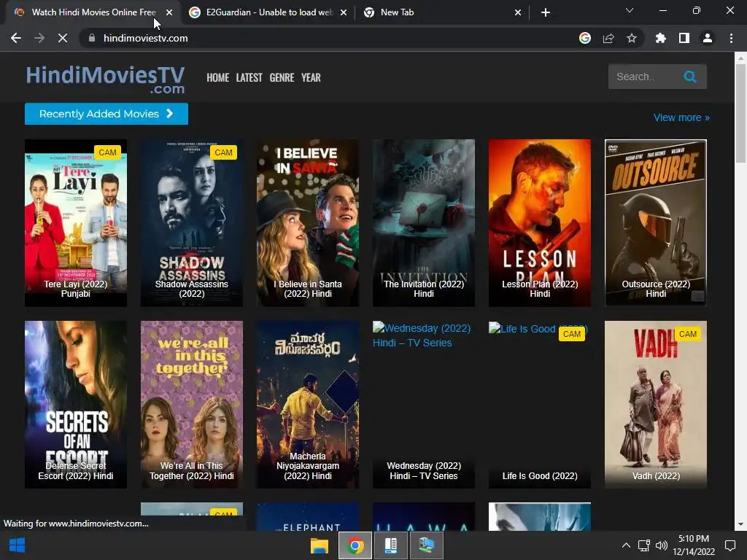Click the CAM badge on Vadh

pos(687,334)
